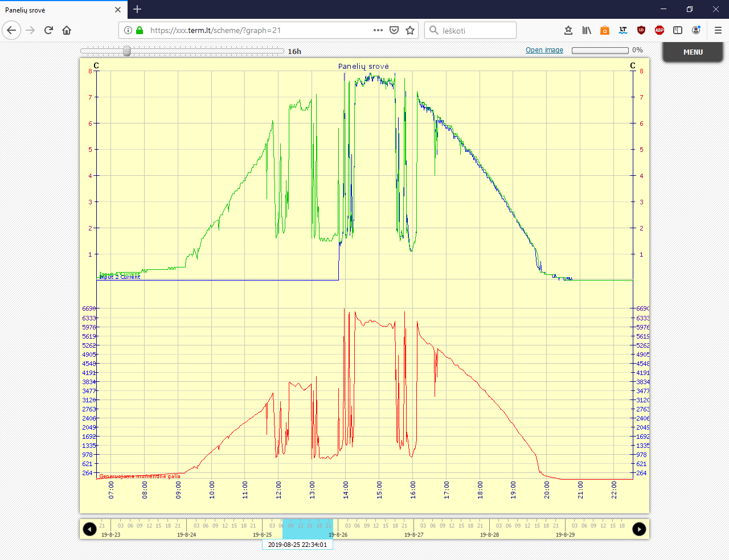Save page to Pocket

click(x=394, y=30)
